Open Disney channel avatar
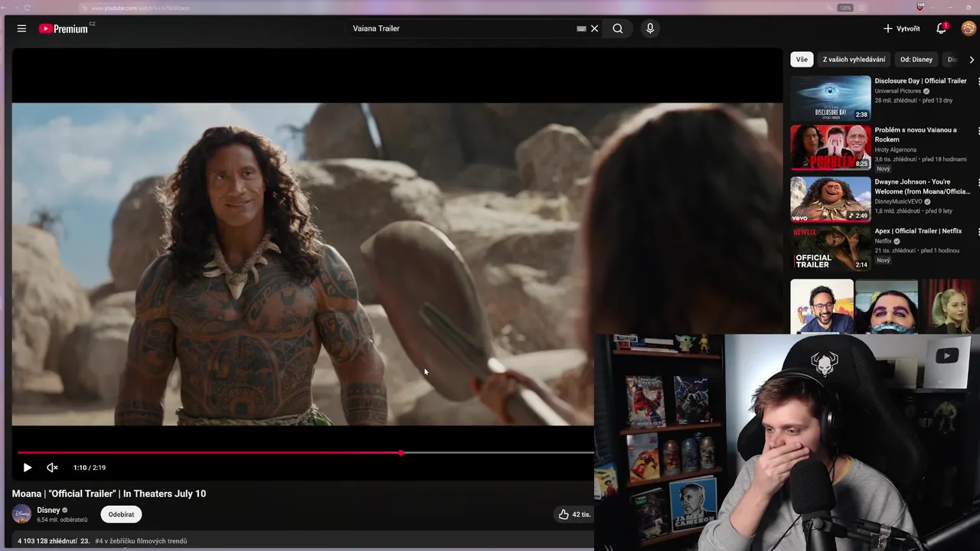 pos(21,514)
